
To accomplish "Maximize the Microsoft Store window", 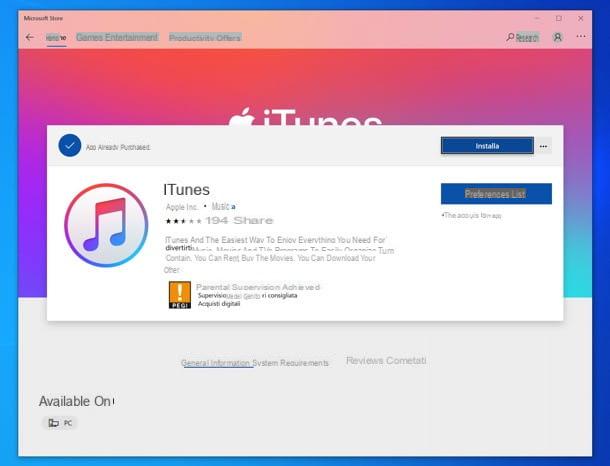I will (559, 18).
